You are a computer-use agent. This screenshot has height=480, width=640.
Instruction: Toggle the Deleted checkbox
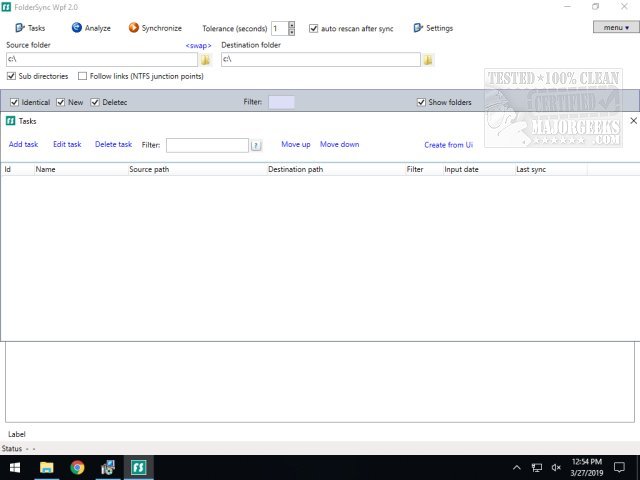point(95,102)
